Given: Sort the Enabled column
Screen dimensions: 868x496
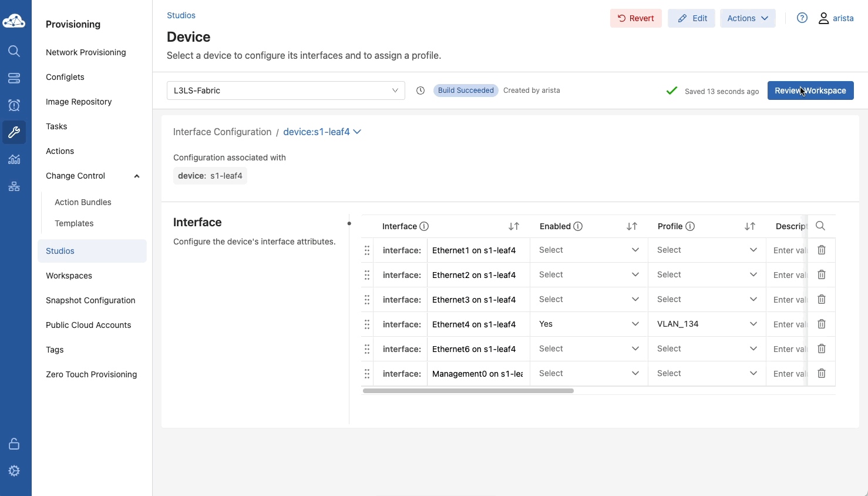Looking at the screenshot, I should (x=632, y=226).
